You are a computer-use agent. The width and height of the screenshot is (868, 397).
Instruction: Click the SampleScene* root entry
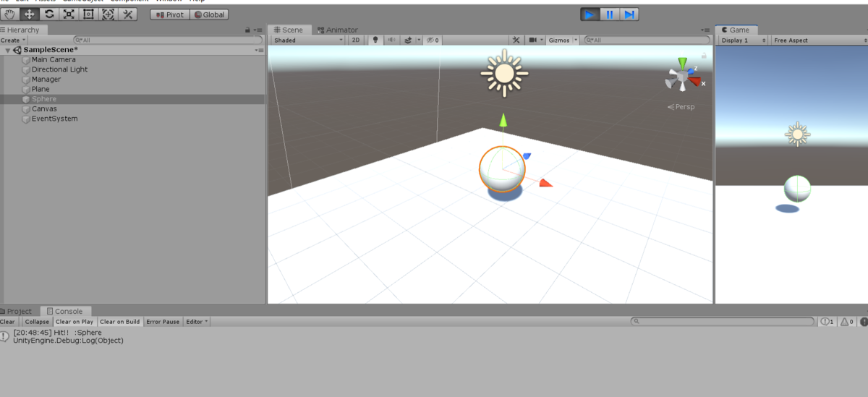50,50
